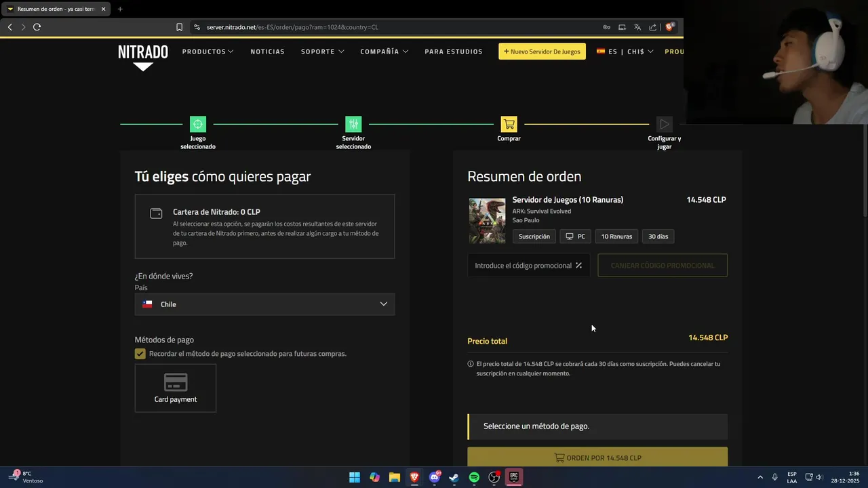
Task: Click the 'Orden por 14.548 CLP' button
Action: [597, 457]
